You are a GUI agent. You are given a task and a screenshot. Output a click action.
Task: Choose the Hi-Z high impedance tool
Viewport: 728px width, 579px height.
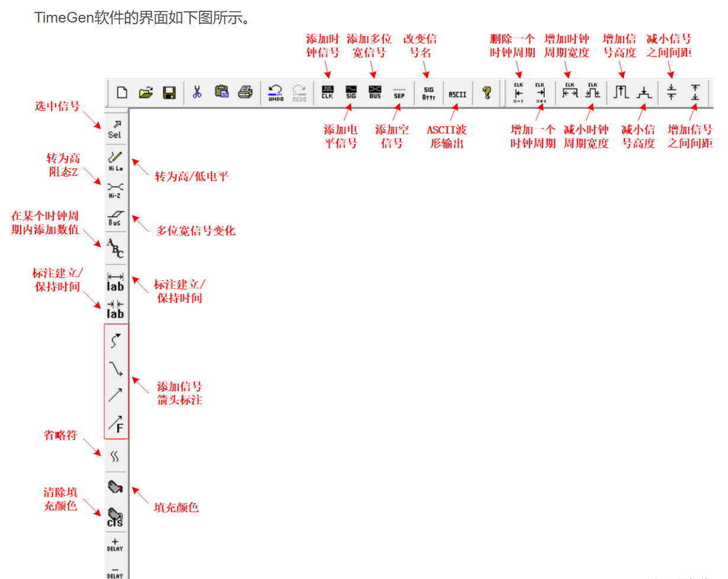pos(116,190)
